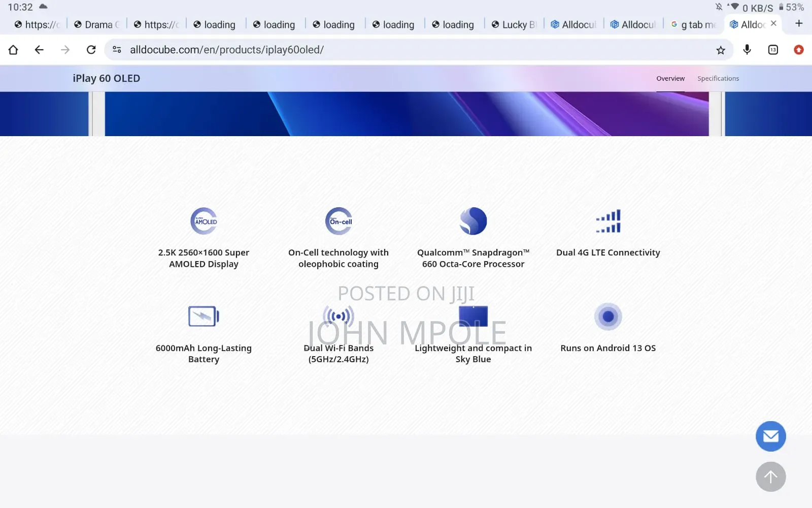Tap the clock showing 10:32
The image size is (812, 508).
[20, 7]
